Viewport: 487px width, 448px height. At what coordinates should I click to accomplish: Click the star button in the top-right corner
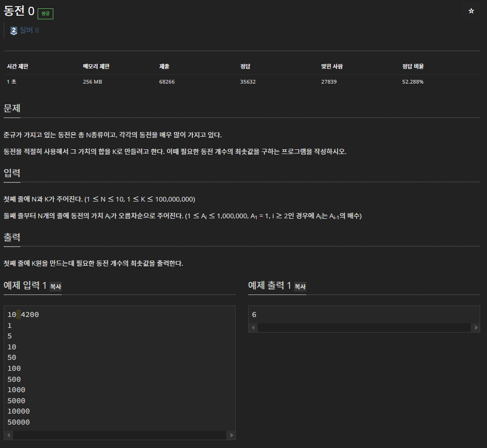[471, 10]
